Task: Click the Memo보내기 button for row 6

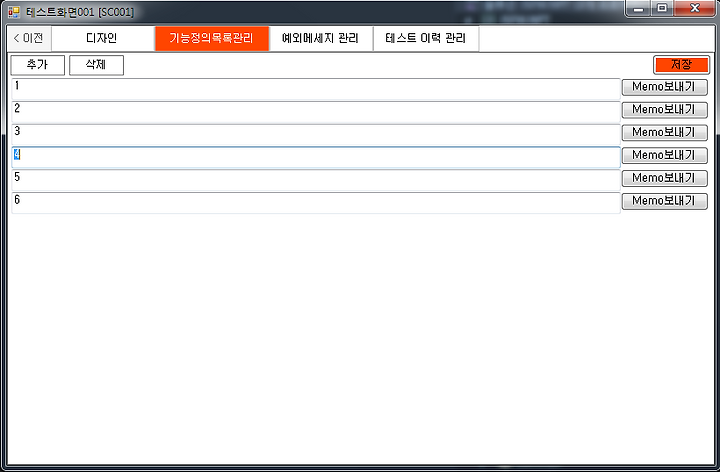Action: pyautogui.click(x=664, y=201)
